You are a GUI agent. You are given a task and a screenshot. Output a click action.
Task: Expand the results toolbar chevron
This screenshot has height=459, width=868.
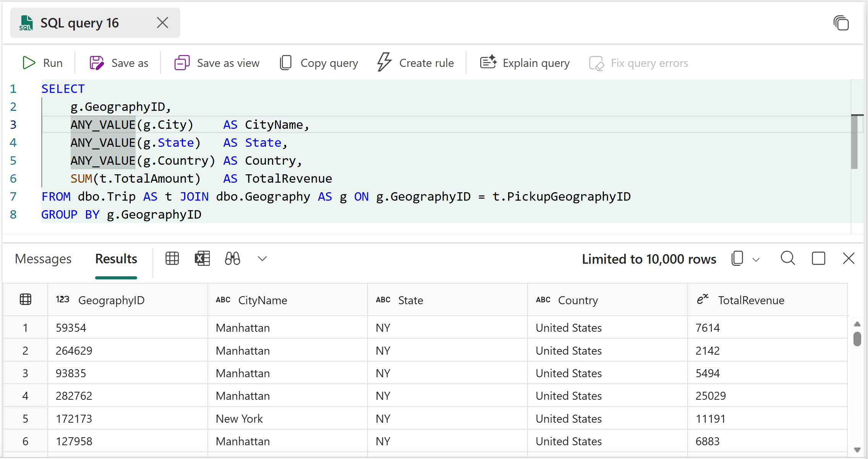[262, 258]
